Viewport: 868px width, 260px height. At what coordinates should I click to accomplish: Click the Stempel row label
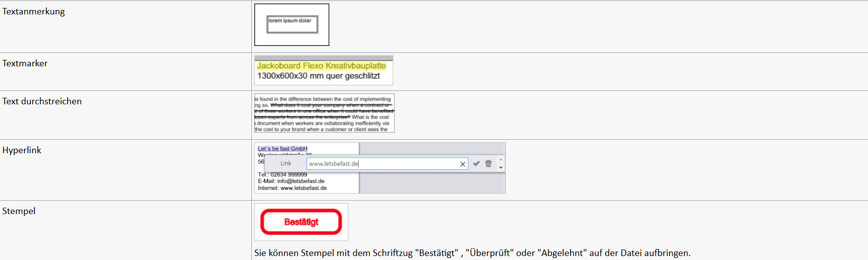(19, 211)
